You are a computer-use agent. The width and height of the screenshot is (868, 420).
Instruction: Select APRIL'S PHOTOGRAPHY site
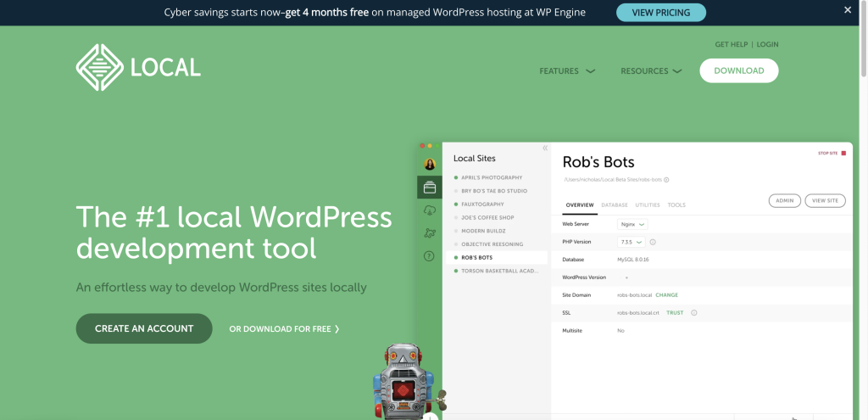point(492,178)
